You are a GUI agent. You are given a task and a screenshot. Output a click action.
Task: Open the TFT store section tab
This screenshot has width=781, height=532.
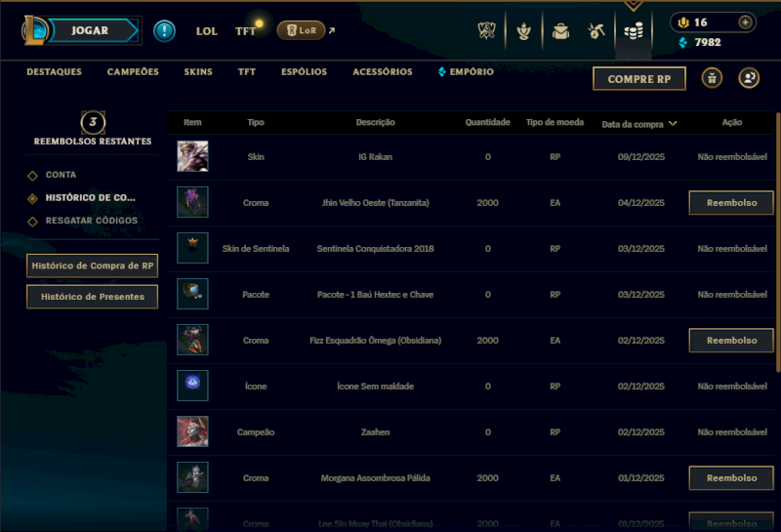click(247, 71)
